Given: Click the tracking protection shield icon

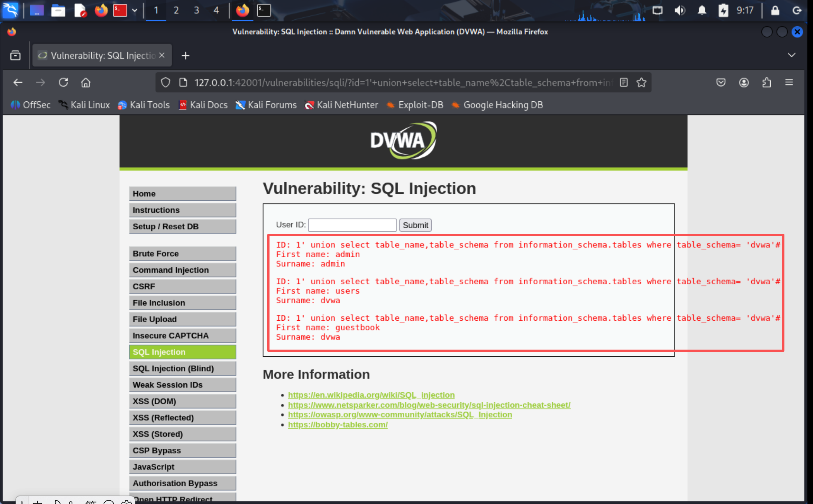Looking at the screenshot, I should click(x=166, y=82).
